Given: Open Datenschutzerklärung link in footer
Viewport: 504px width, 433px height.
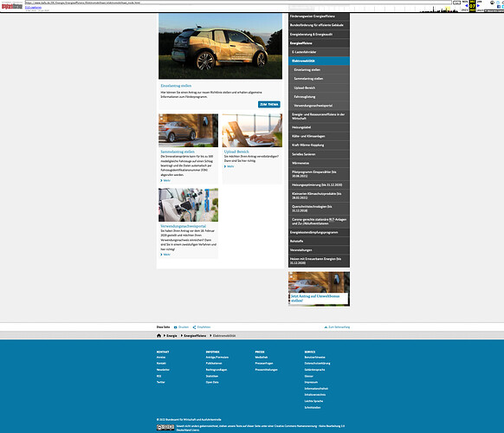Looking at the screenshot, I should click(317, 364).
